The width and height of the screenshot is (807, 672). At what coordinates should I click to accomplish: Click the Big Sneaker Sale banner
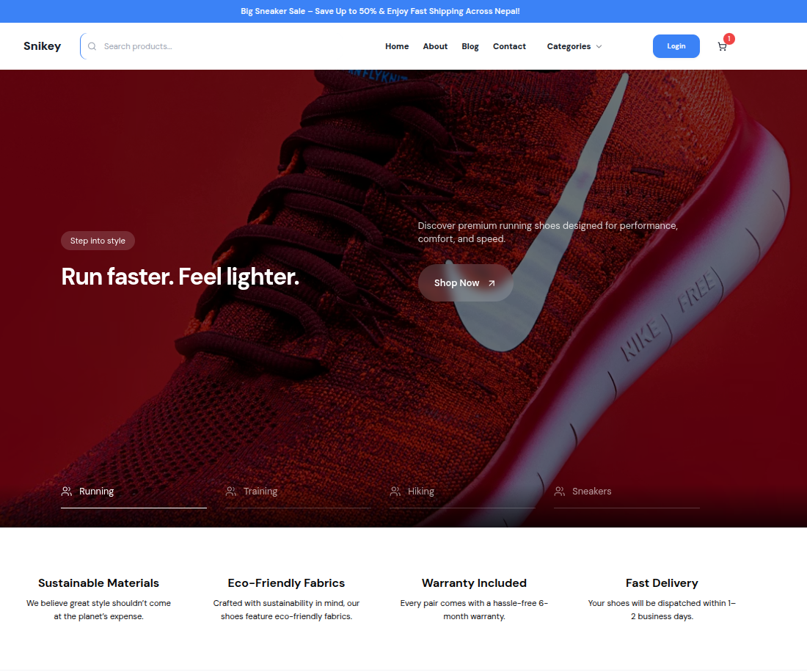(x=380, y=11)
